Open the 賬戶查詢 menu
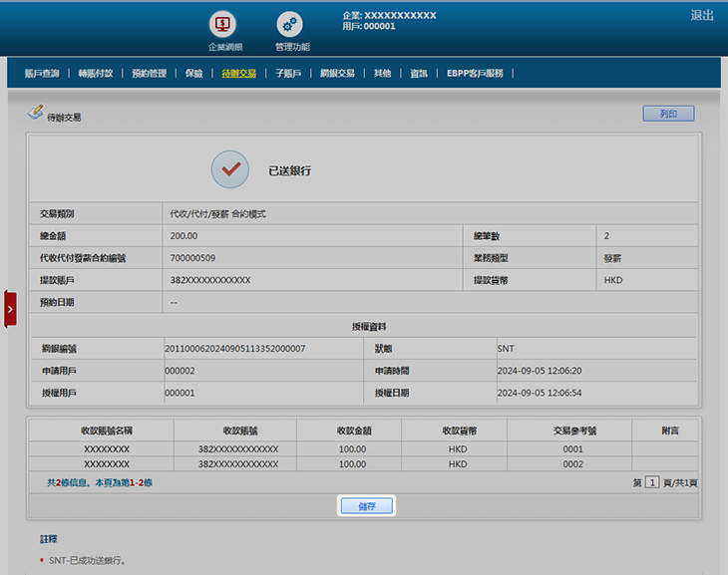Image resolution: width=728 pixels, height=575 pixels. (x=42, y=73)
